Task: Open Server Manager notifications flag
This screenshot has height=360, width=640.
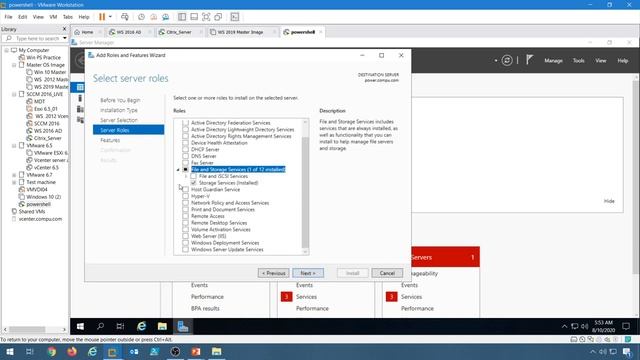Action: 529,60
